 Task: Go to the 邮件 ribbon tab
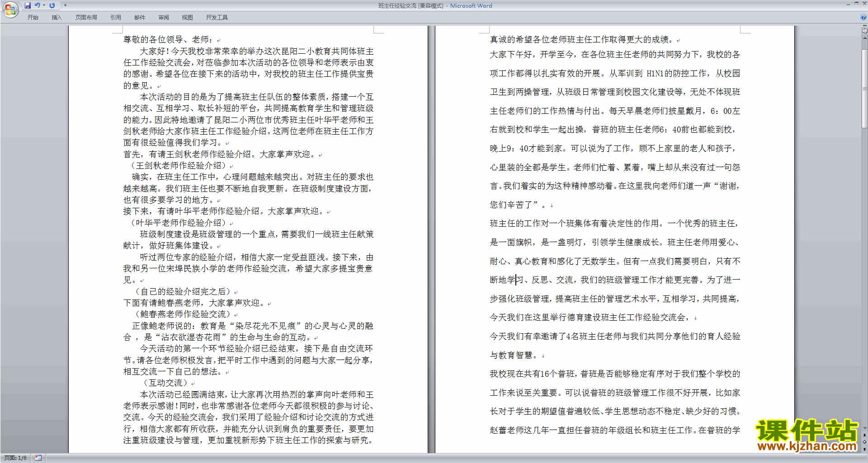point(140,17)
